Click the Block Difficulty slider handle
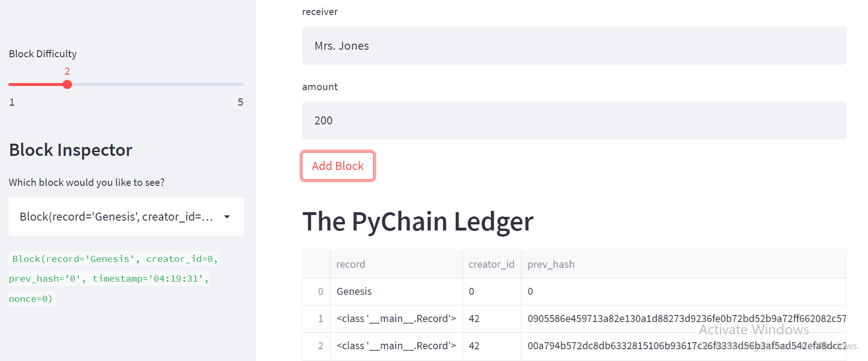868x361 pixels. (67, 84)
